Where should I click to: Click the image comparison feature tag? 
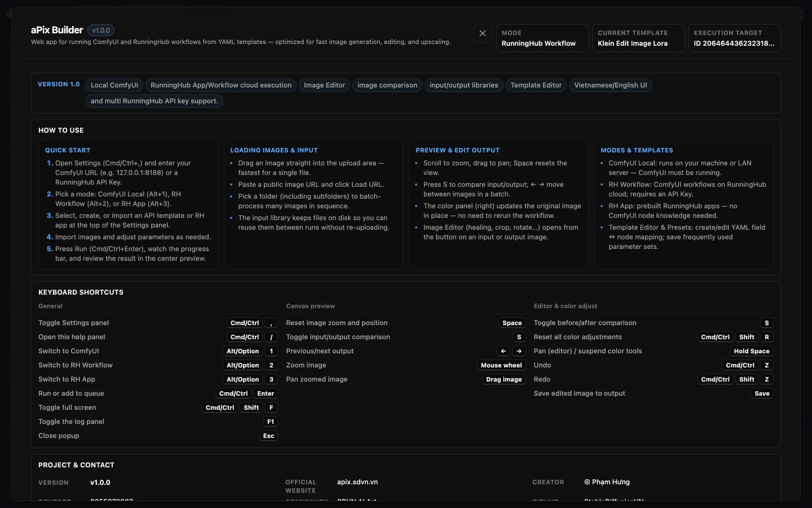click(x=387, y=85)
